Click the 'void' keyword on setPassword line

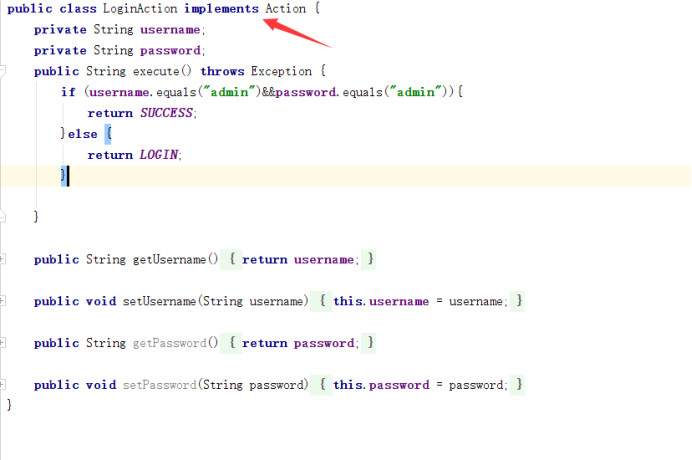coord(101,385)
